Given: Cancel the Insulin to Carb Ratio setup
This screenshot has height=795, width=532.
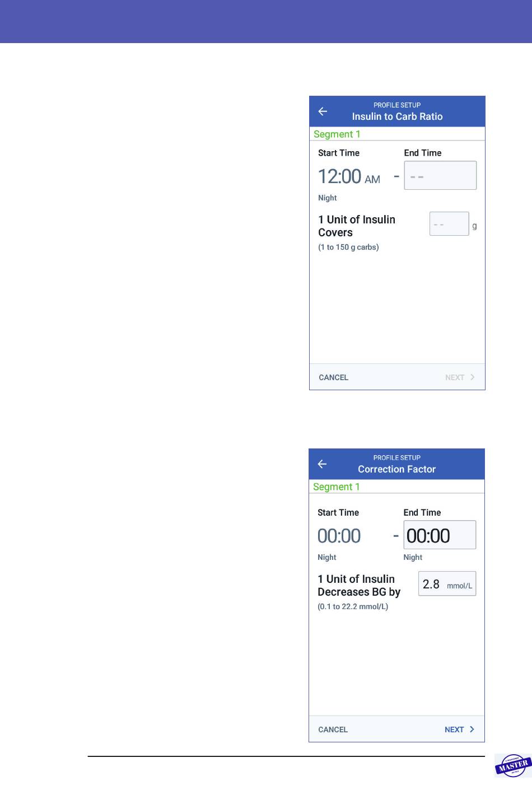Looking at the screenshot, I should (x=334, y=377).
